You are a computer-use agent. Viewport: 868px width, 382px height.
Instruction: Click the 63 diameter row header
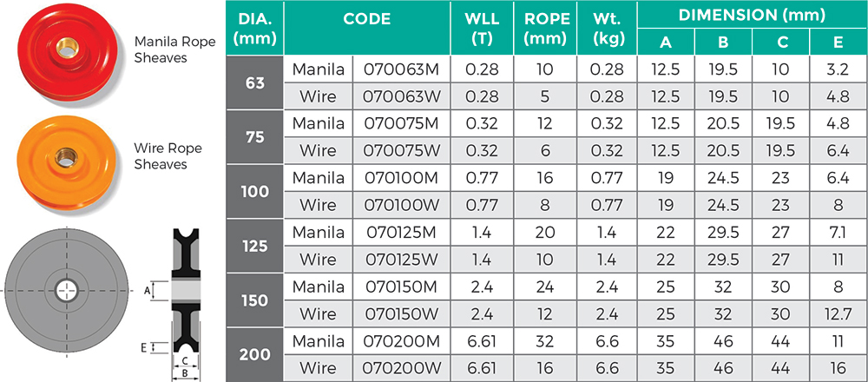pos(254,83)
